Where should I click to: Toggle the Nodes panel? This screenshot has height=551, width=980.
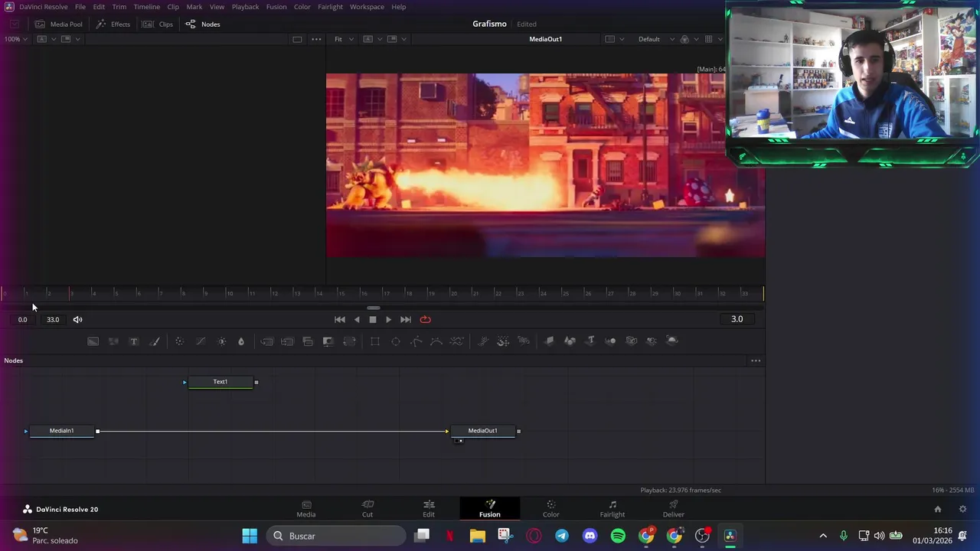click(203, 24)
